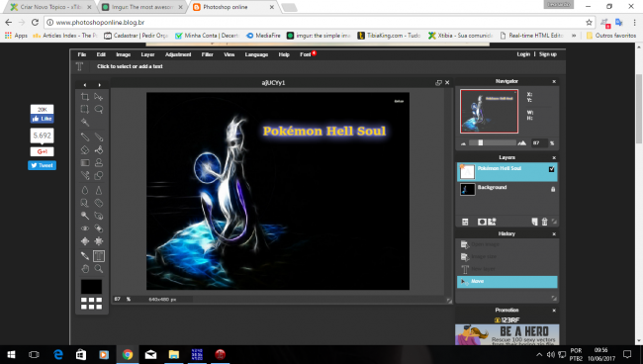Select the Pinch tool
This screenshot has width=643, height=364.
pos(98,241)
